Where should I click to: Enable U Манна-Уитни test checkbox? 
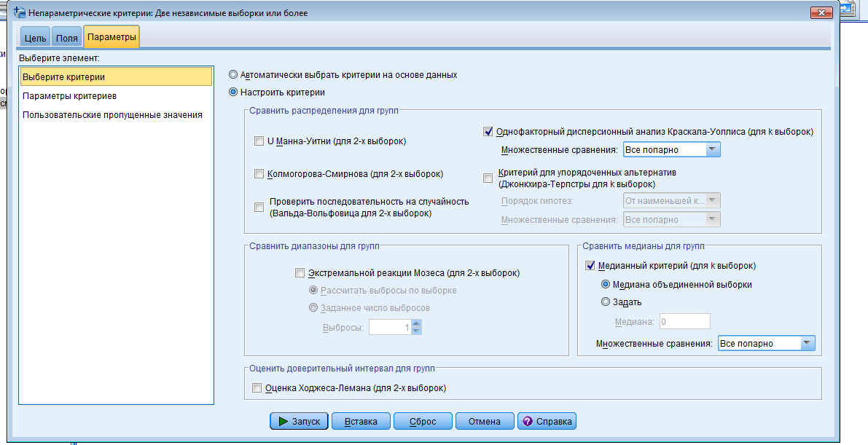(x=259, y=141)
